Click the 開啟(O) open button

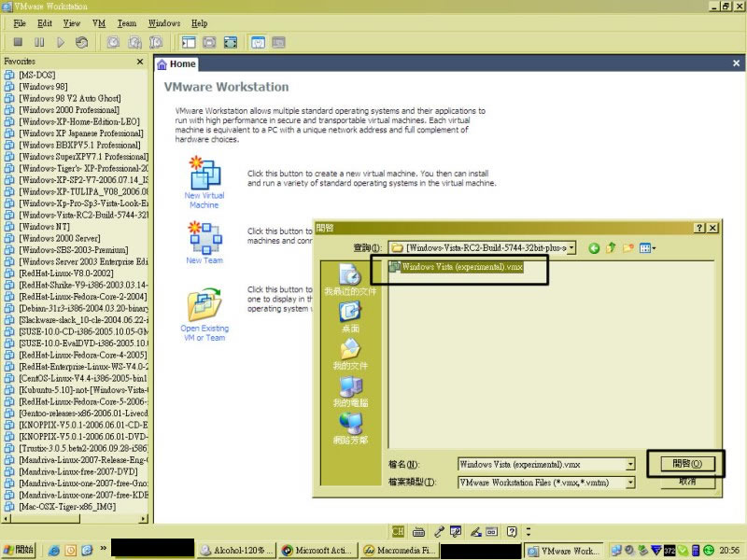tap(687, 464)
